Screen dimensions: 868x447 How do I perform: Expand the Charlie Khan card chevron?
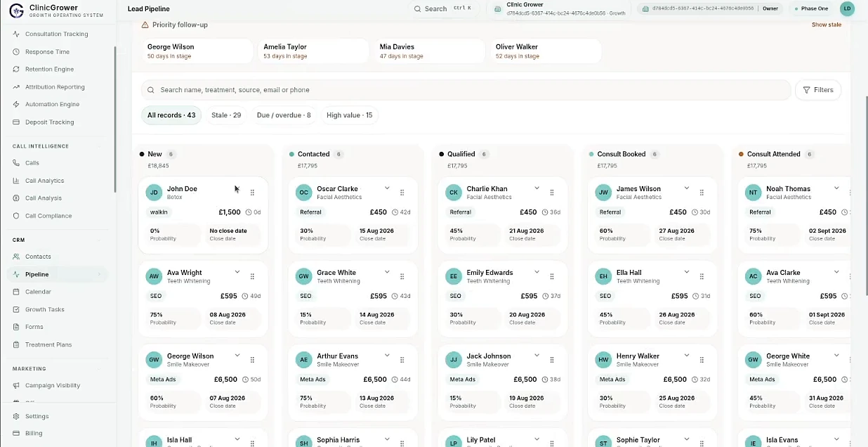coord(537,188)
